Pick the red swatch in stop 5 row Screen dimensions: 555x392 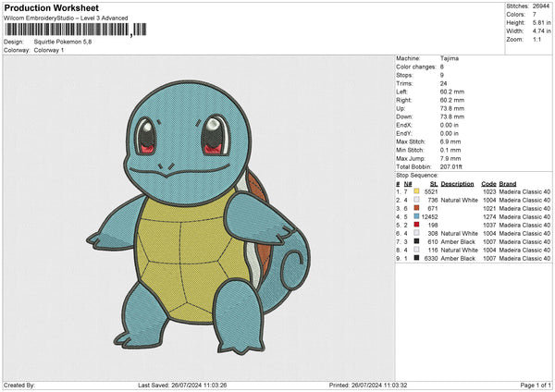(417, 225)
